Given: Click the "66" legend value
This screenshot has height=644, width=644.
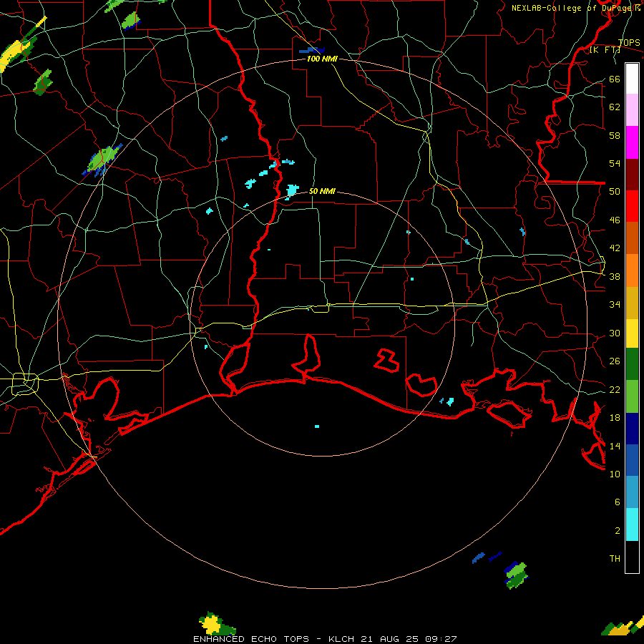Looking at the screenshot, I should [x=615, y=79].
